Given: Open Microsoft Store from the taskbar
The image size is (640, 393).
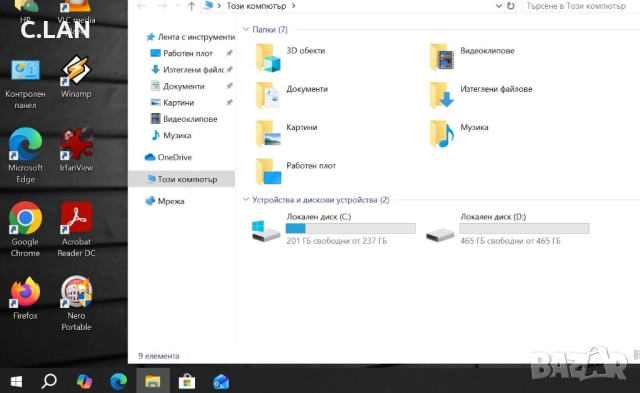Looking at the screenshot, I should (x=187, y=382).
